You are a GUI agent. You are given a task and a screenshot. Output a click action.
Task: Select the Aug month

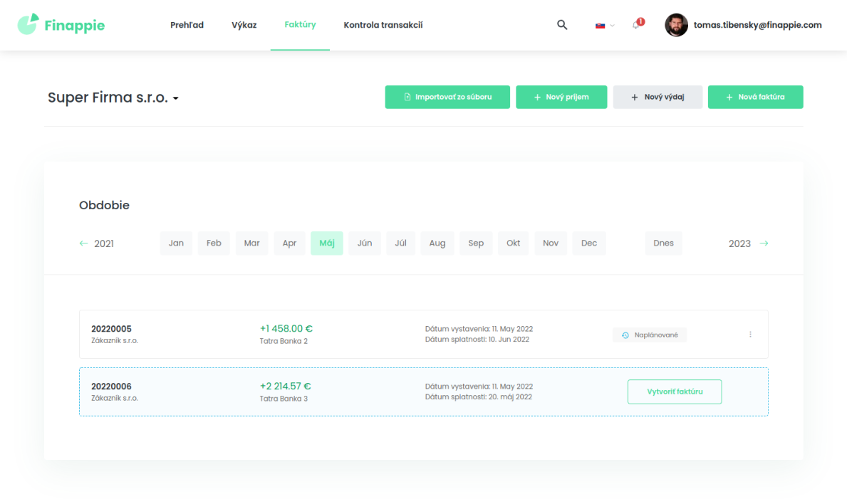[437, 243]
